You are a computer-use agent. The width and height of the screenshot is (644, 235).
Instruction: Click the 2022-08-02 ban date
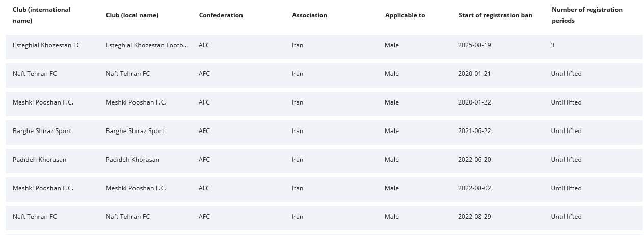point(474,188)
